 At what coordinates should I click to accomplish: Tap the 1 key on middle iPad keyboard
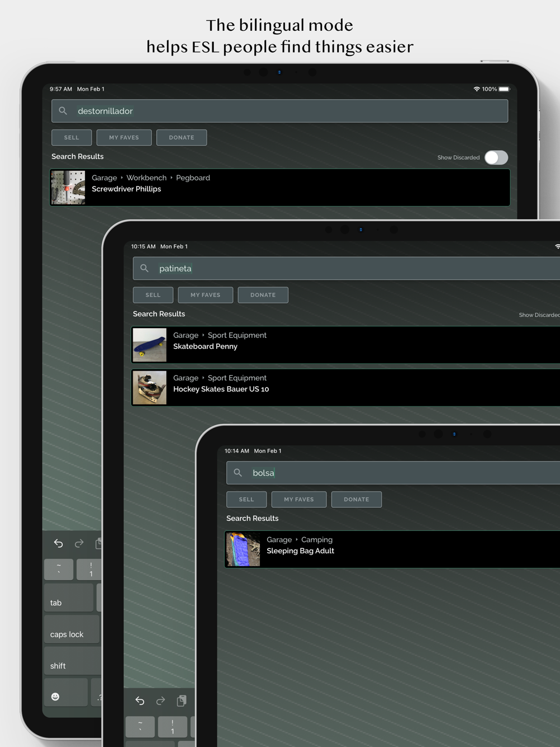click(172, 727)
